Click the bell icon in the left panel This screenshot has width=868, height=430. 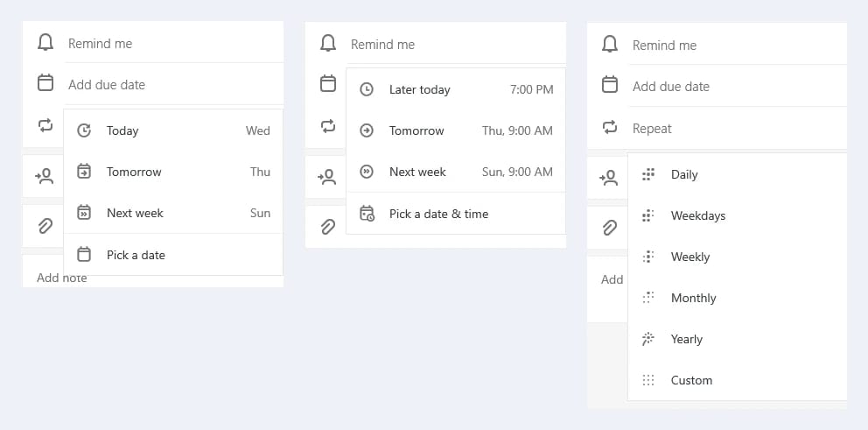(45, 43)
